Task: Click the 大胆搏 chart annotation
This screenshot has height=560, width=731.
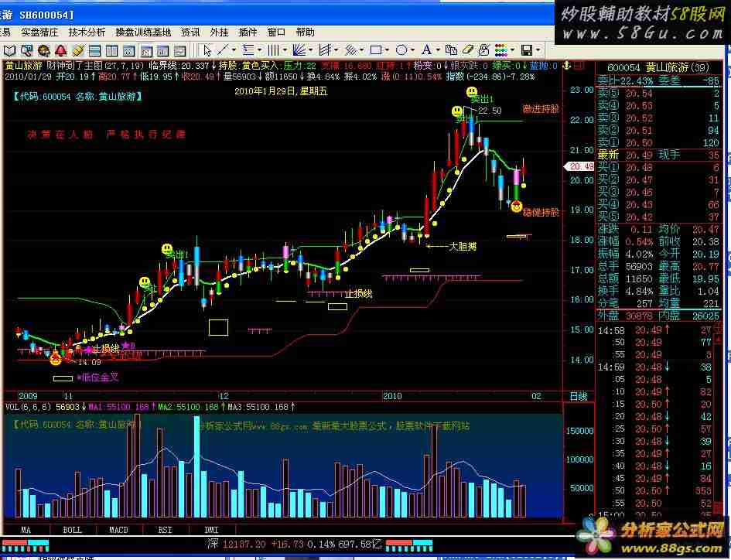Action: click(x=463, y=246)
